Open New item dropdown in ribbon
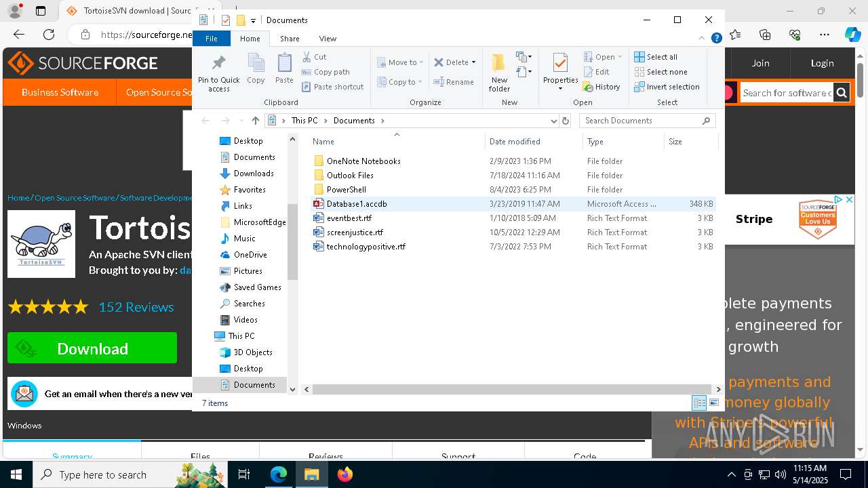868x488 pixels. [524, 57]
